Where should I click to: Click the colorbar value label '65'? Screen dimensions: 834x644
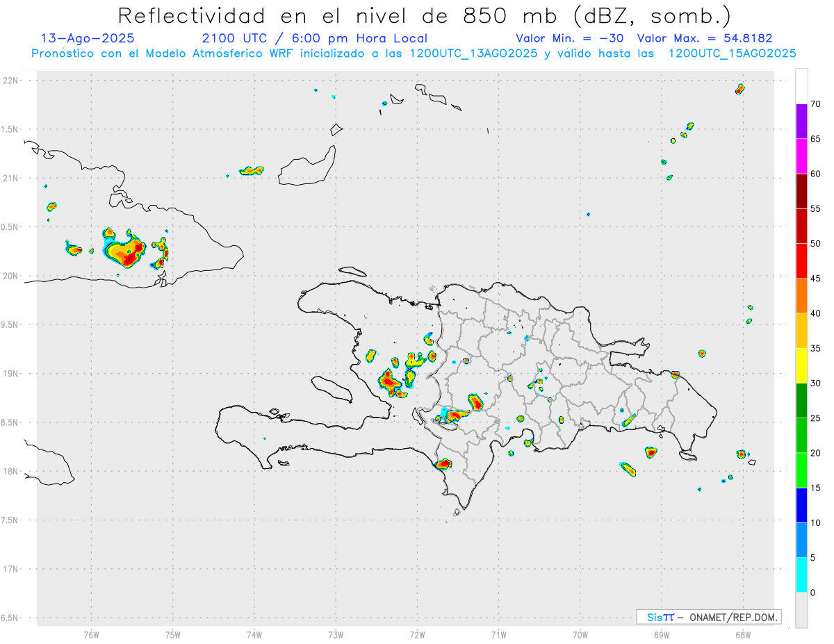pos(816,139)
